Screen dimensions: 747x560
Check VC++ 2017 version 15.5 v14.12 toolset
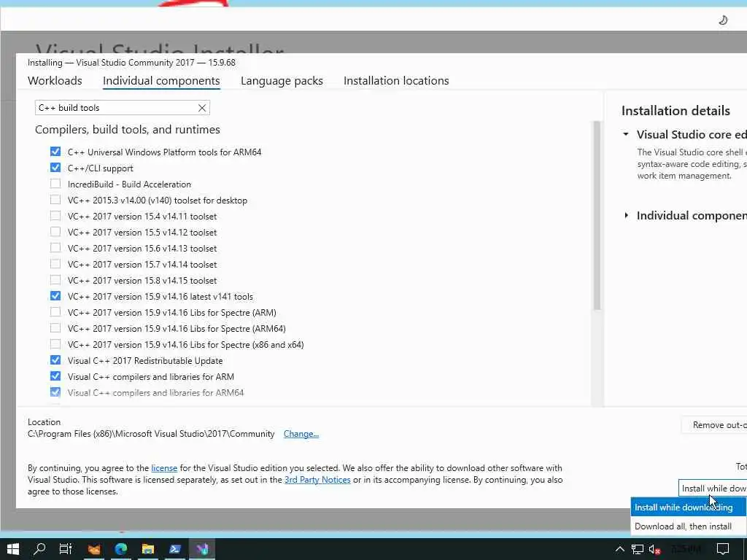click(x=55, y=232)
